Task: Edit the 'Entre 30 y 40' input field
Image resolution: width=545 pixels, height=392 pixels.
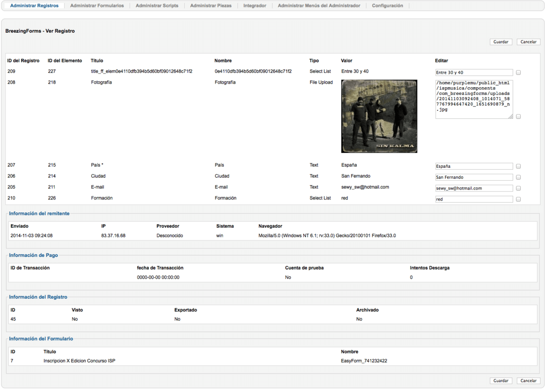Action: click(474, 73)
